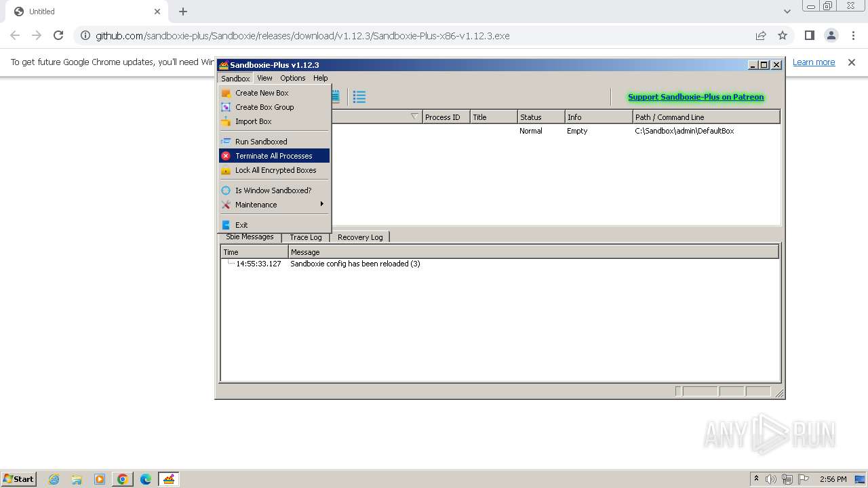This screenshot has height=488, width=868.
Task: Click the Status column header
Action: 541,117
